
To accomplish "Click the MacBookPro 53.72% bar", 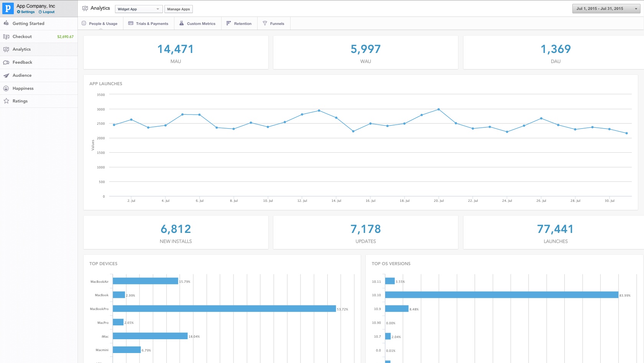I will pos(224,309).
